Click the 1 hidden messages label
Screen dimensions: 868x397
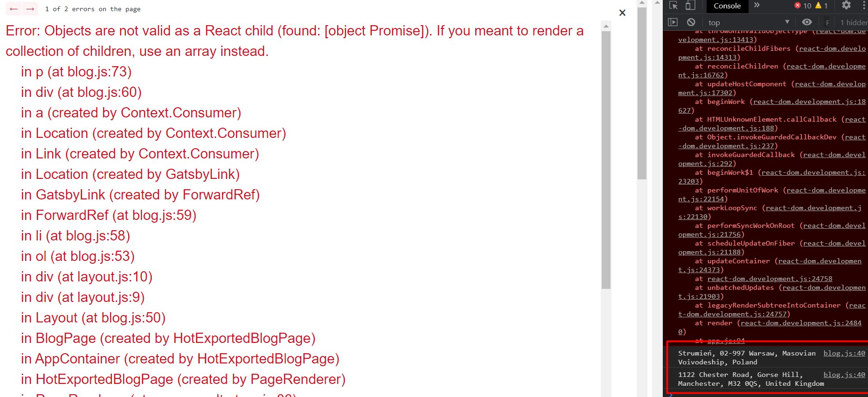coord(854,22)
